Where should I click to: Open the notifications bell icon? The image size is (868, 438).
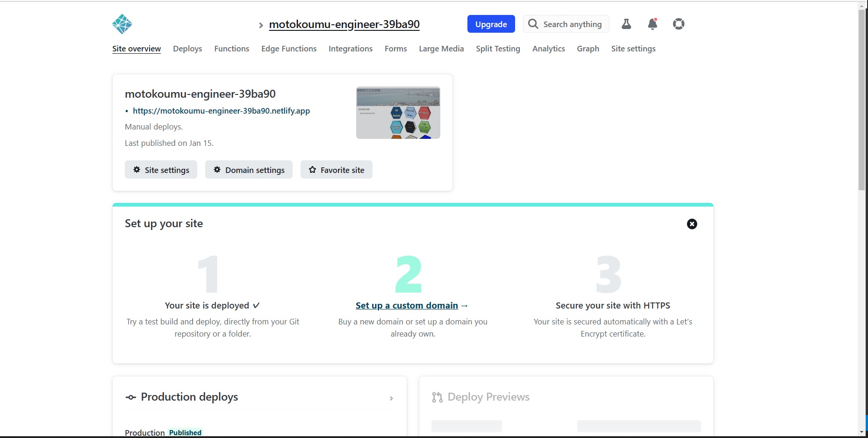point(652,24)
